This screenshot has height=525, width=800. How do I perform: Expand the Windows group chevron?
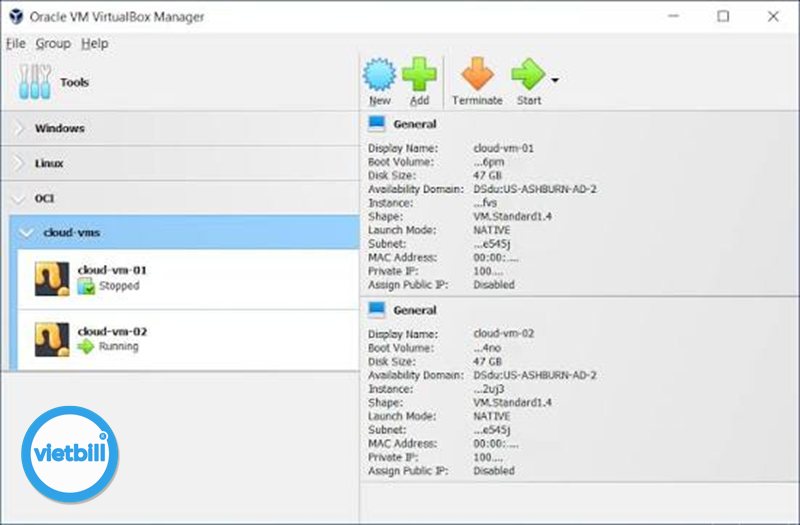pyautogui.click(x=19, y=128)
